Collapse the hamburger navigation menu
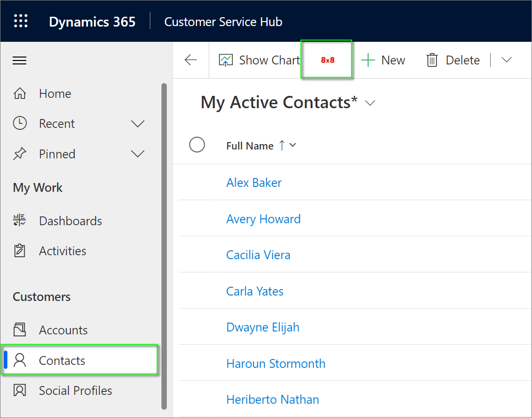The image size is (532, 418). tap(20, 60)
